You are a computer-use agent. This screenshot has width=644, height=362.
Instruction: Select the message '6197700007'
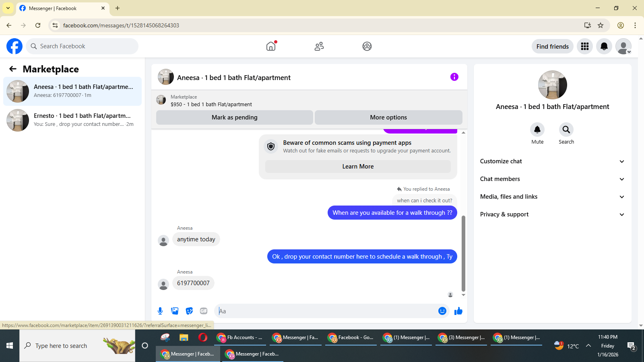(x=193, y=283)
